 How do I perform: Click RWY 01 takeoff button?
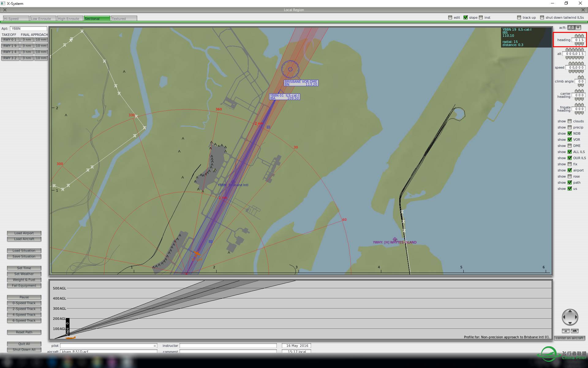point(10,40)
